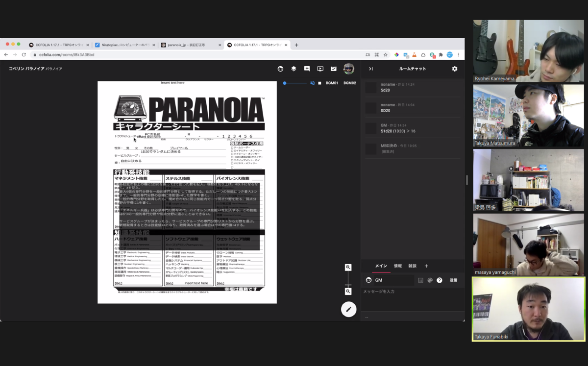
Task: Check the ロイヤリティ・オフィサー checkbox on sheet
Action: 232,150
